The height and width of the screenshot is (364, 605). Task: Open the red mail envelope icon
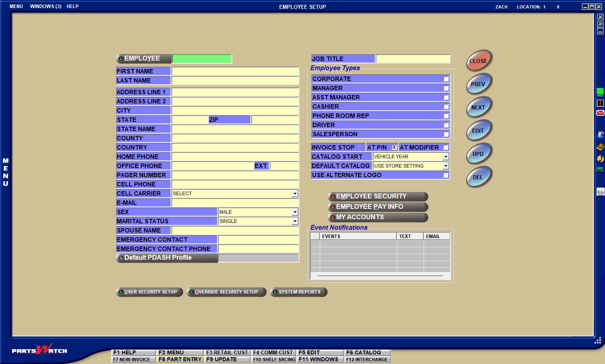600,113
